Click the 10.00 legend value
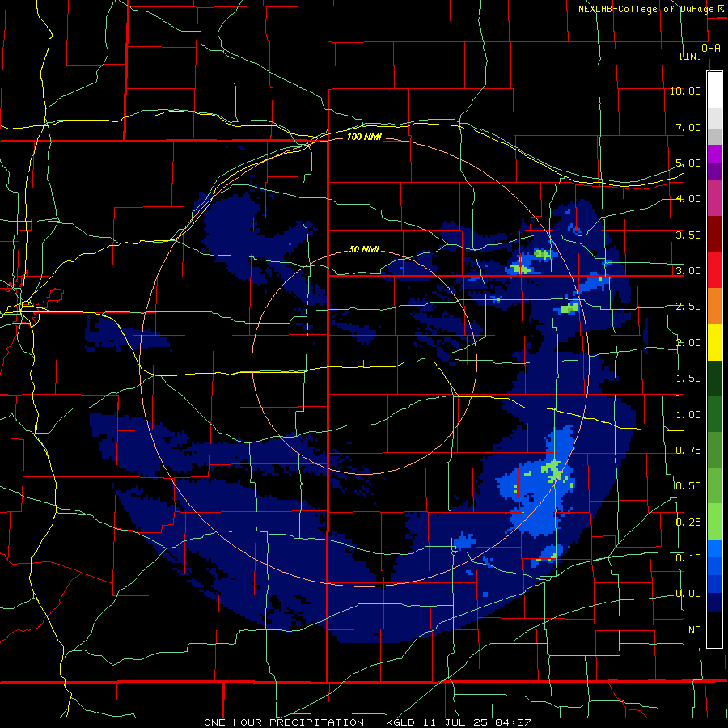 click(685, 91)
